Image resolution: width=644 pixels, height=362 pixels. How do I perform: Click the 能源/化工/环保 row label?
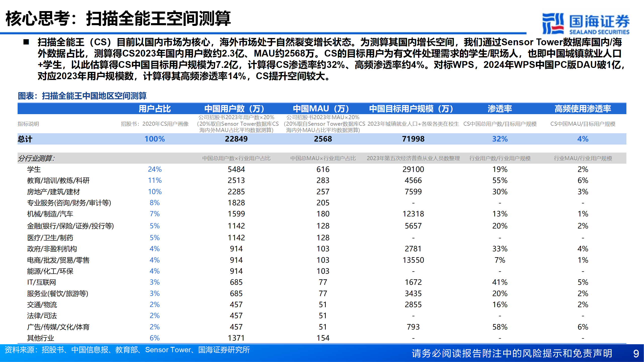pos(50,271)
